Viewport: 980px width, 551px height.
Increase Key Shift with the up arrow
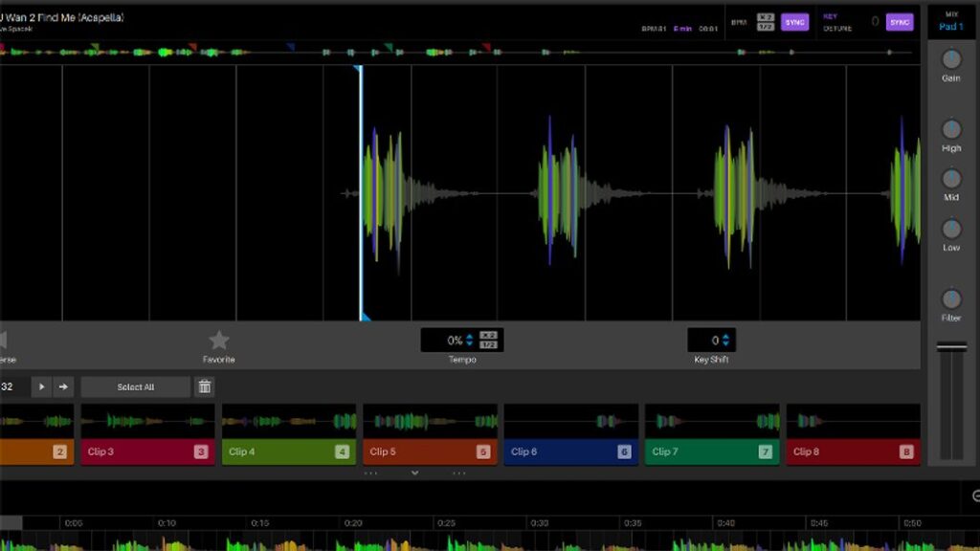pyautogui.click(x=725, y=337)
